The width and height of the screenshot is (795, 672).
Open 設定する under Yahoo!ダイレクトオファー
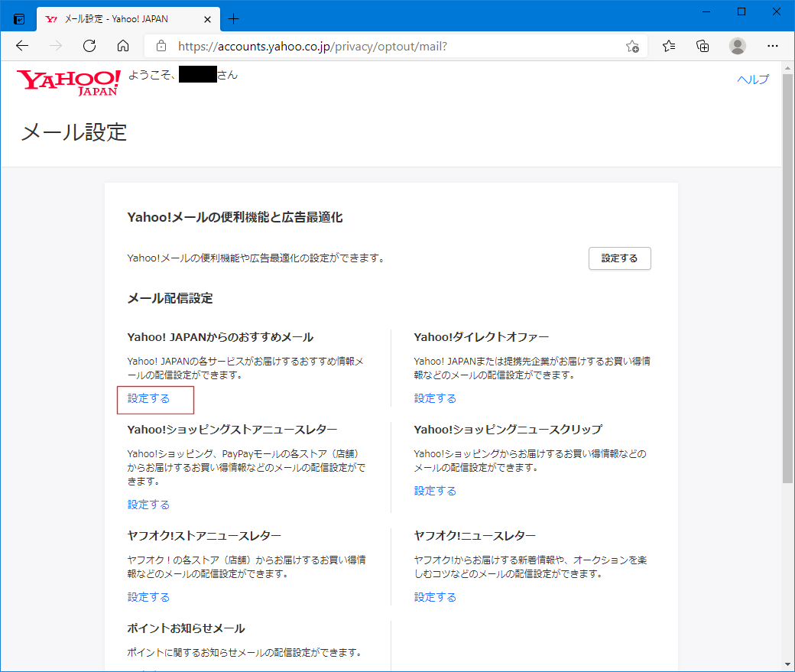pos(435,398)
